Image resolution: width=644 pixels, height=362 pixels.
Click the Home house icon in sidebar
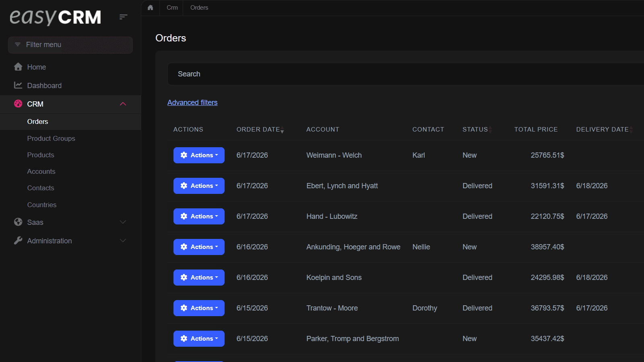click(18, 67)
